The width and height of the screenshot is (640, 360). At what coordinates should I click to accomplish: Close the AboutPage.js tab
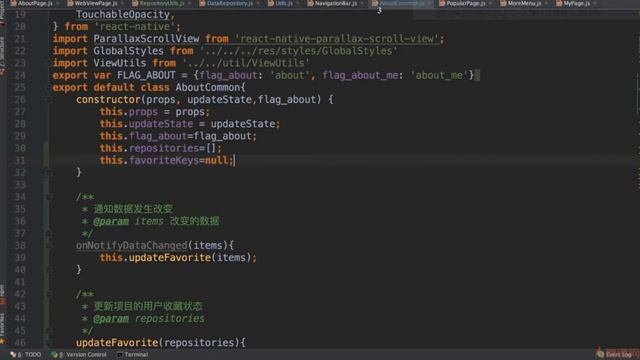(58, 3)
